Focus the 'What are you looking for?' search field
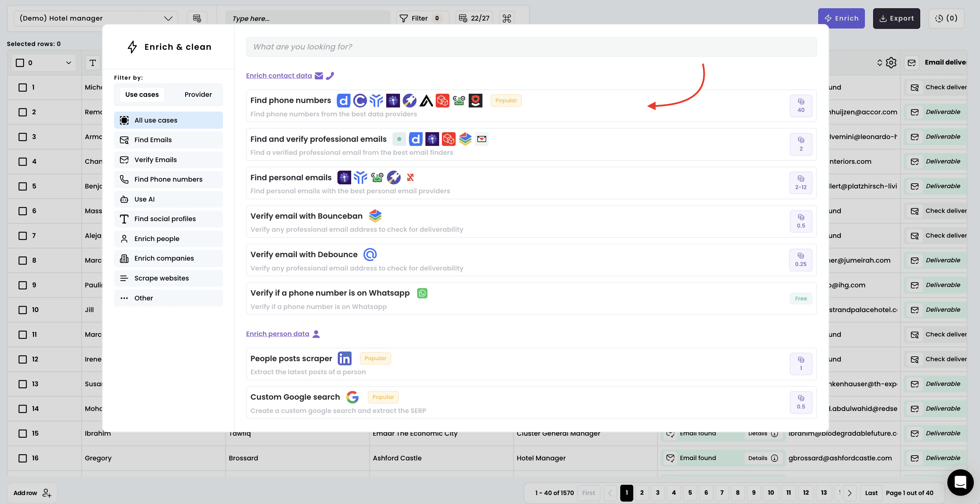This screenshot has width=980, height=504. tap(531, 47)
